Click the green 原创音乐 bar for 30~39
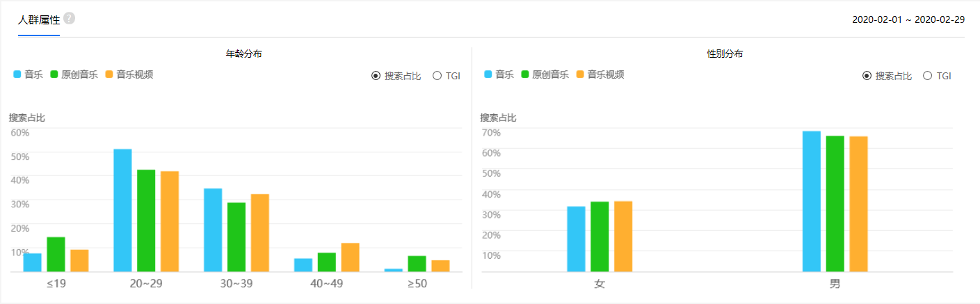The image size is (980, 304). coord(236,237)
